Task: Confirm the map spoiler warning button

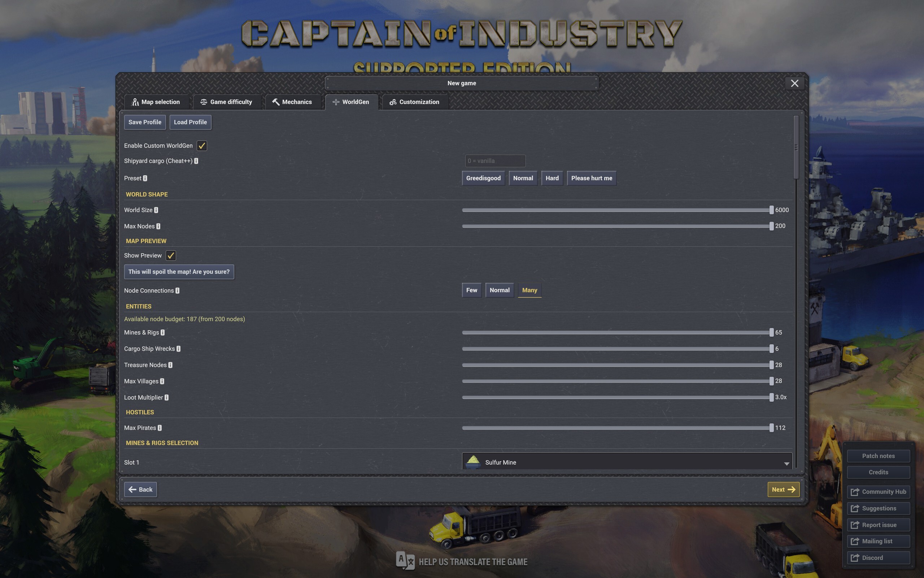Action: (179, 272)
